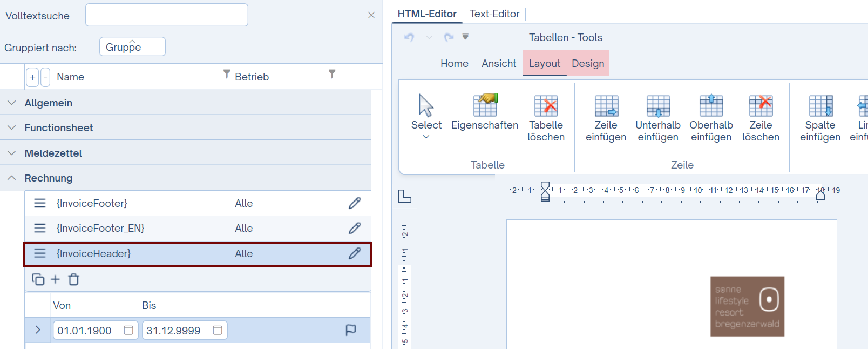Open the Gruppiert nach dropdown
The height and width of the screenshot is (349, 868).
pos(132,47)
